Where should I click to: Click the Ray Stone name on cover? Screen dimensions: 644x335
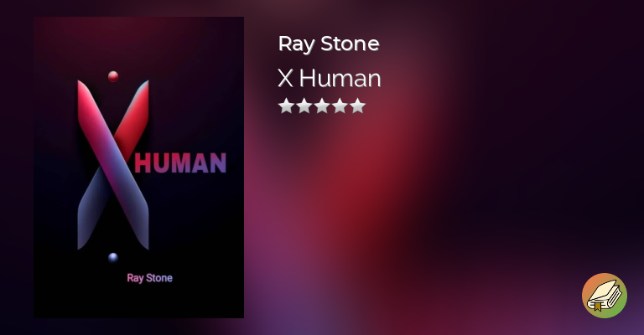[x=149, y=278]
